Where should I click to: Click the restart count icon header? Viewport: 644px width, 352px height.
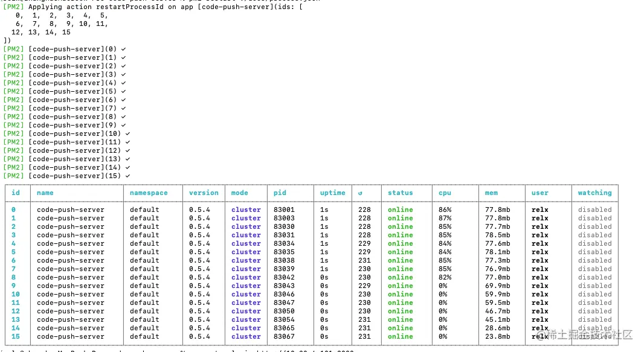(360, 193)
